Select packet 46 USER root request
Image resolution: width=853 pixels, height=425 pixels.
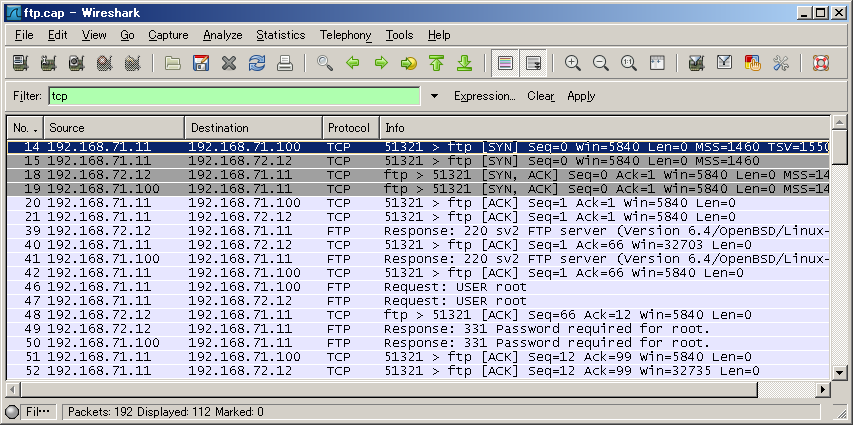pos(418,287)
